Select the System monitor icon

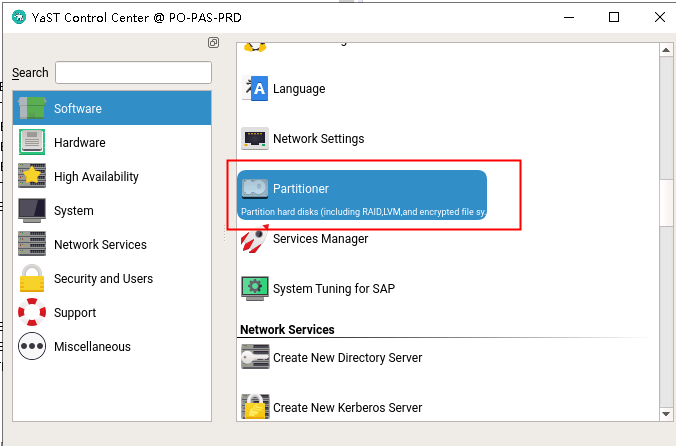click(31, 210)
